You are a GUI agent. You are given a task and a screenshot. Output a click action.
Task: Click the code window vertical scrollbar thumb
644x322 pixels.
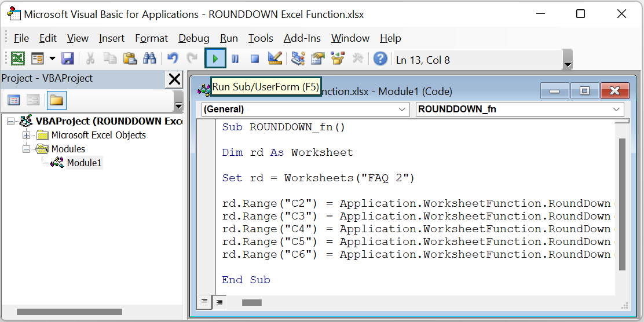click(622, 204)
